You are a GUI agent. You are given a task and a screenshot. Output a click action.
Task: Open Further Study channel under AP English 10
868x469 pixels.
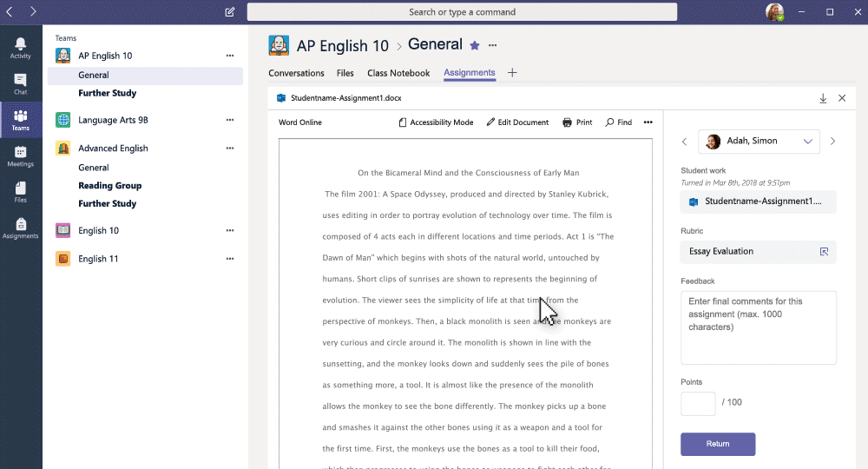pyautogui.click(x=108, y=93)
